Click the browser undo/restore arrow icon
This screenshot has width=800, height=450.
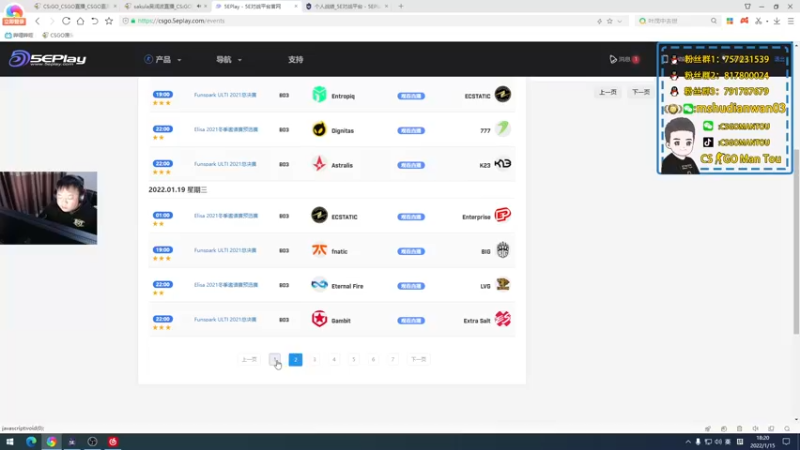94,21
